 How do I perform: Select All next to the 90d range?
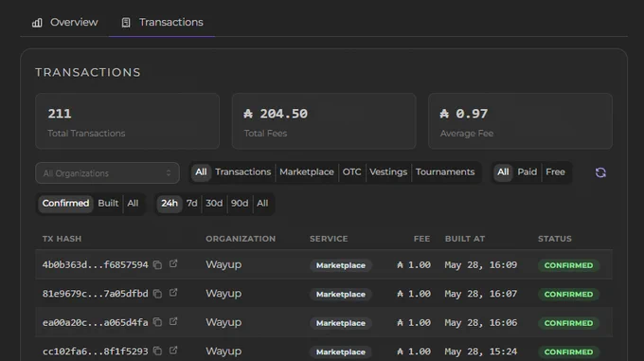262,204
